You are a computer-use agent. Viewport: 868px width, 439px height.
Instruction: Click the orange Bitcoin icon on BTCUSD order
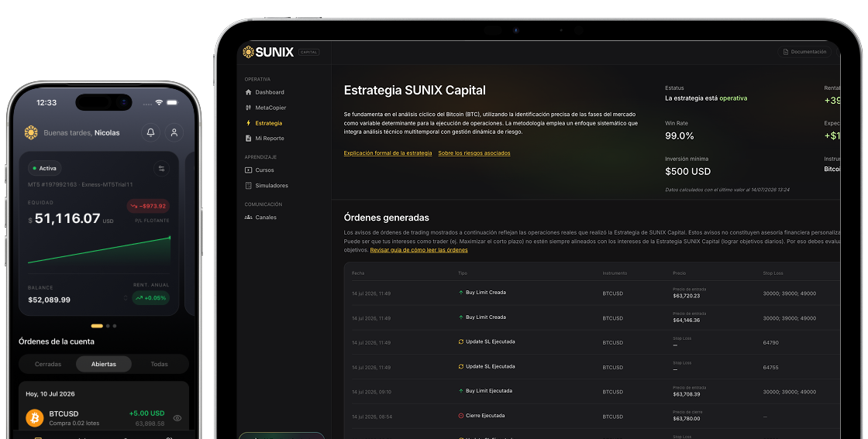(x=35, y=418)
